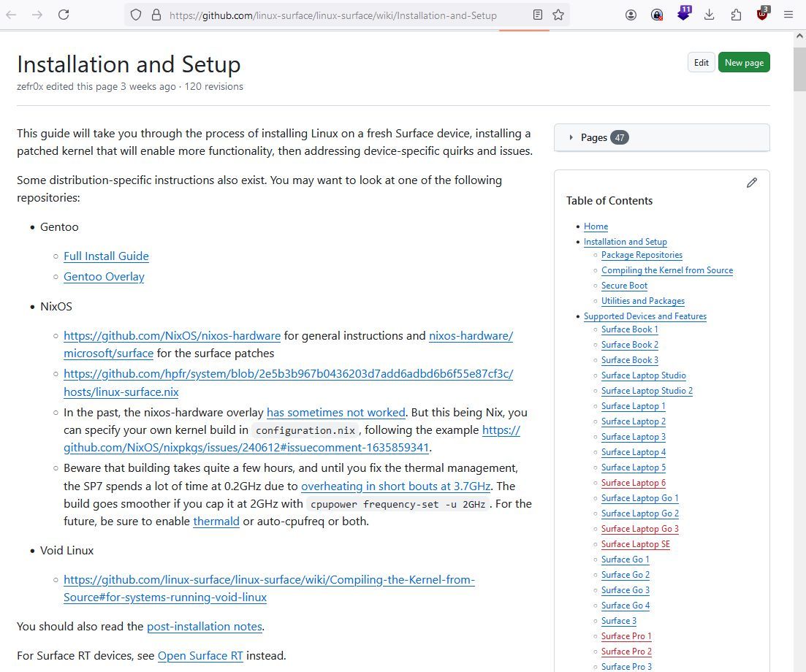Screen dimensions: 806x672
Task: Open the red Surface Laptop Go 3 link
Action: (640, 529)
